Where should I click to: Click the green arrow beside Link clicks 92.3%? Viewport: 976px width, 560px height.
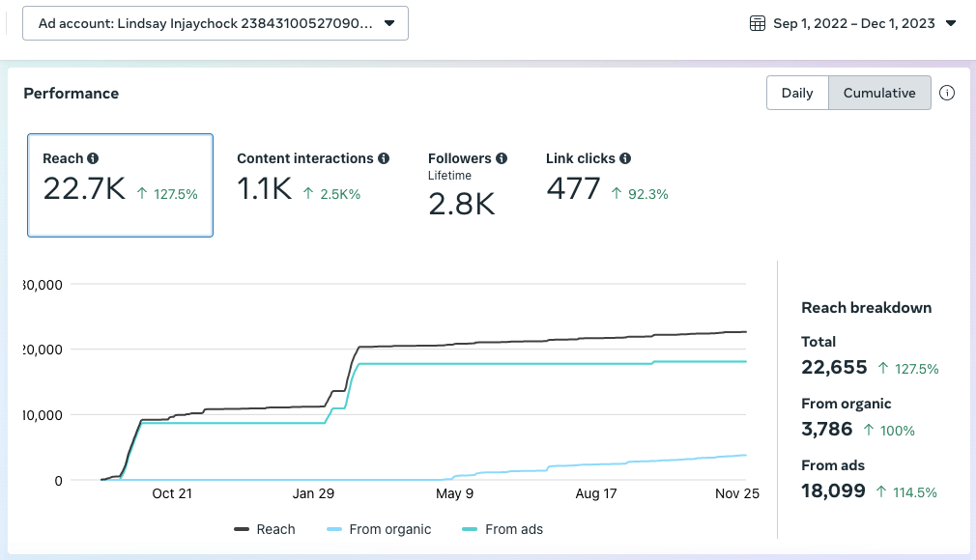pyautogui.click(x=615, y=194)
